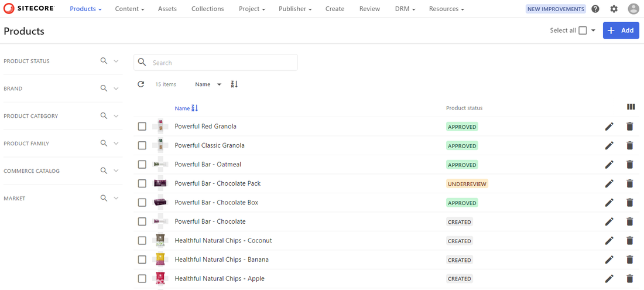Edit Powerful Classic Granola
Screen dimensions: 644x290
pos(609,145)
